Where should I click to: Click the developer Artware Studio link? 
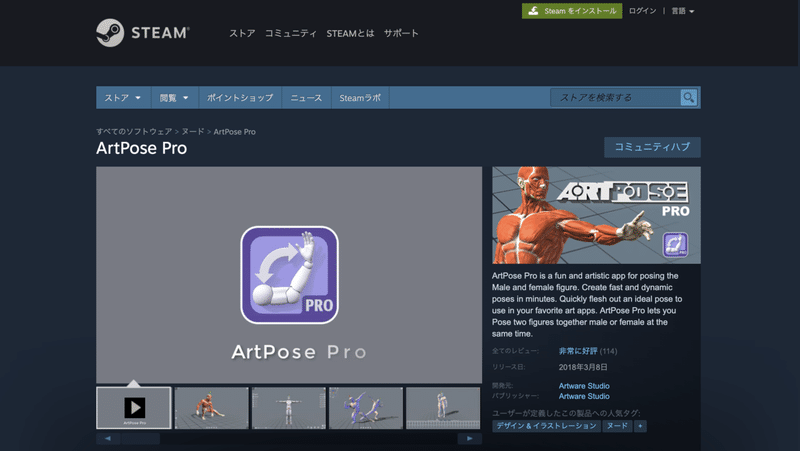tap(584, 386)
